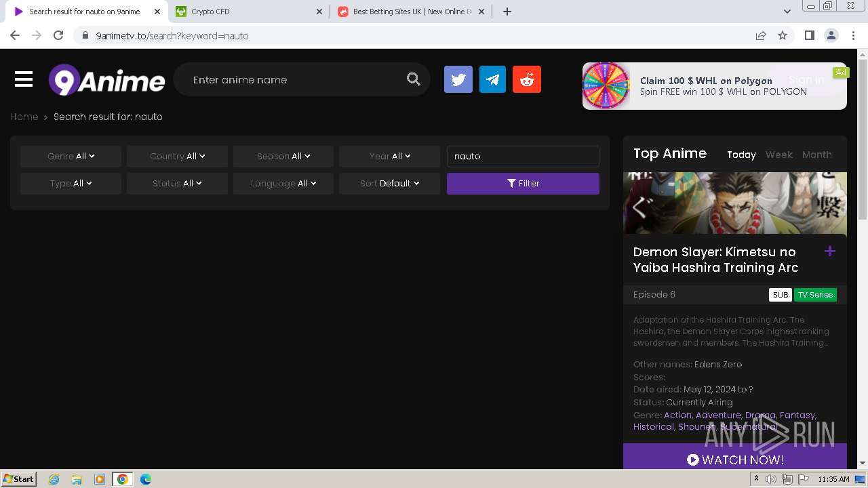868x488 pixels.
Task: Open Chrome profile avatar
Action: pyautogui.click(x=831, y=35)
